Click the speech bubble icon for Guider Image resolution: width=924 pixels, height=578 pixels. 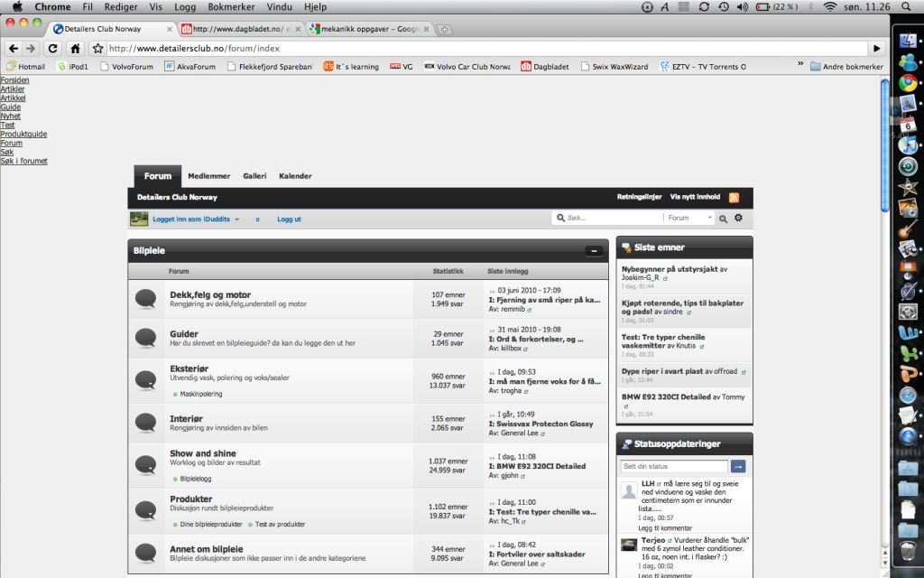pyautogui.click(x=145, y=338)
